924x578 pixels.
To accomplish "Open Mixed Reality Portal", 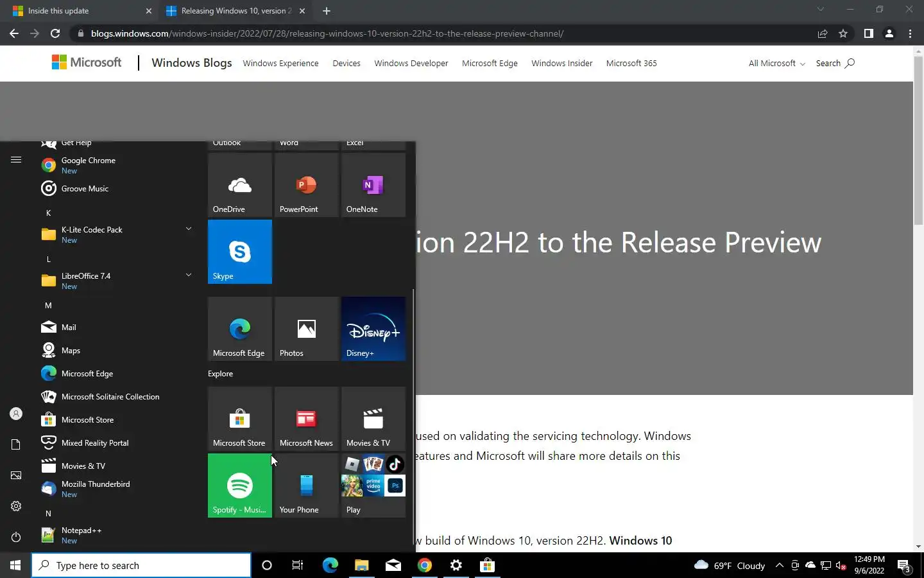I will coord(117,442).
